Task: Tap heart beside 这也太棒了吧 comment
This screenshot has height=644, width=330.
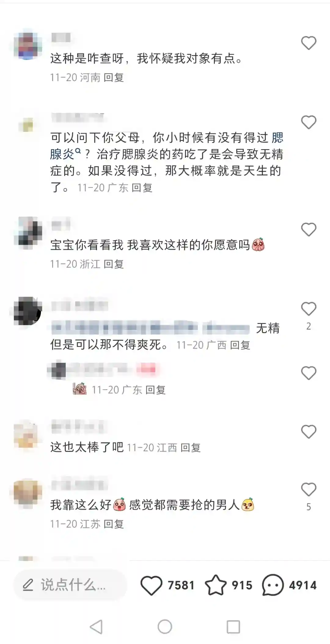Action: pyautogui.click(x=309, y=432)
